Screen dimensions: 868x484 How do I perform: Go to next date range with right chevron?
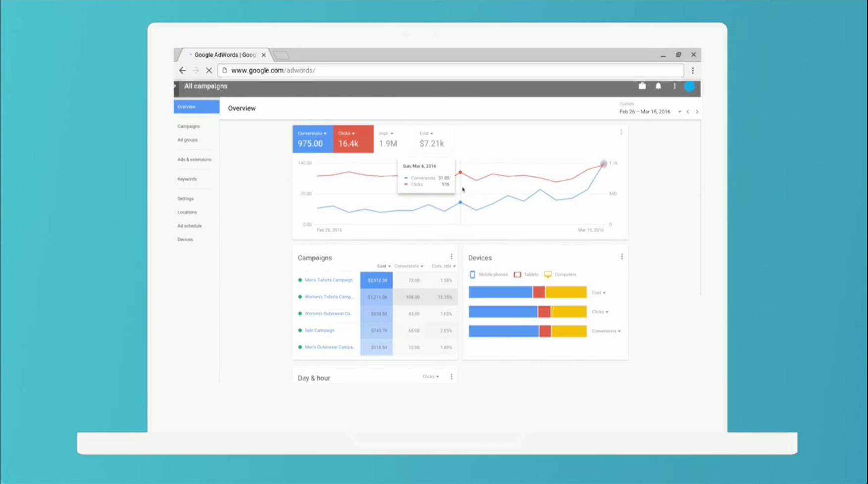(697, 112)
